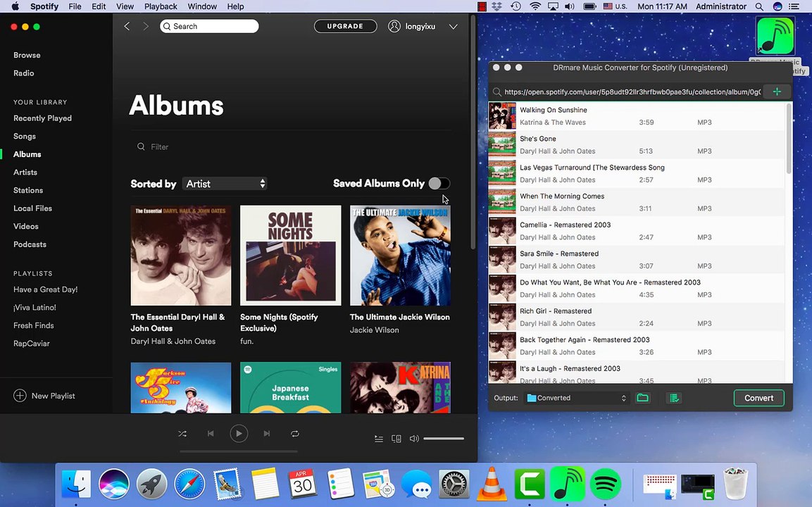Create a New Playlist with plus icon
Screen dimensions: 812x507
point(20,396)
